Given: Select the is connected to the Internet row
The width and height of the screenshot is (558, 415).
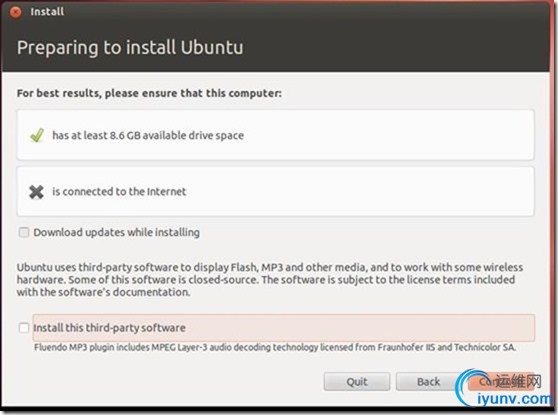Looking at the screenshot, I should click(x=275, y=191).
